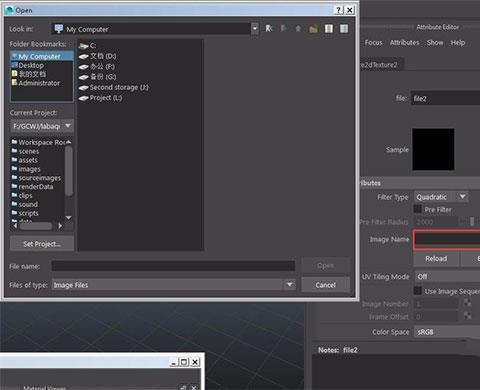Select Desktop bookmark
The width and height of the screenshot is (480, 390).
coord(31,65)
